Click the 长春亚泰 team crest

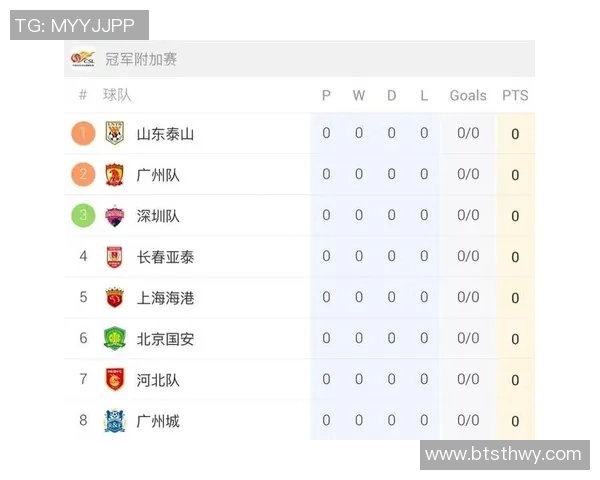coord(114,257)
